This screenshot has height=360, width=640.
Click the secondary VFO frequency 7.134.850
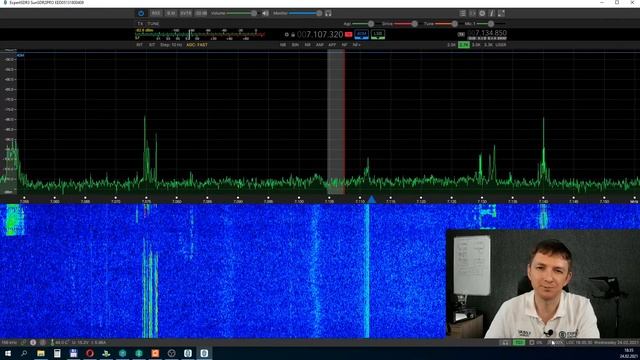click(487, 33)
